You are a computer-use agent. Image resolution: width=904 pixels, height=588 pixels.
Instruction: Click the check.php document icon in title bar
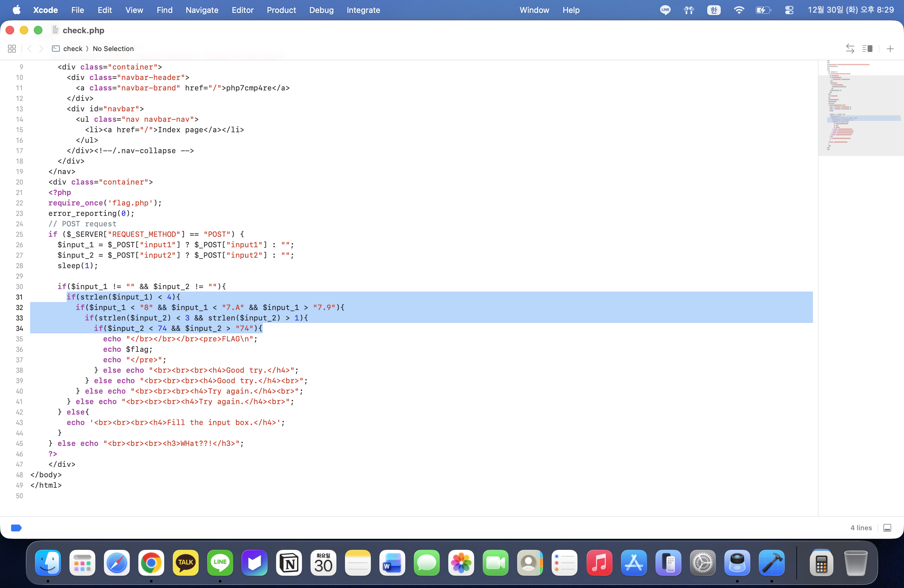coord(55,30)
